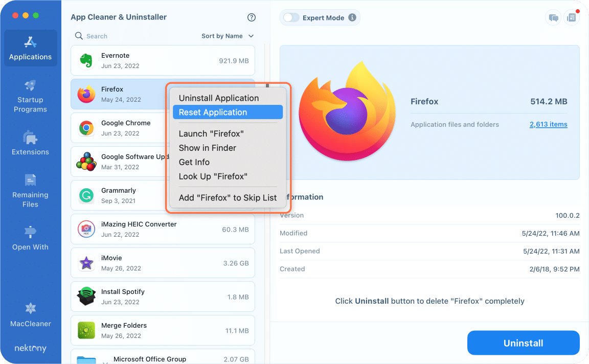This screenshot has width=589, height=364.
Task: Open the Sort by Name dropdown
Action: pos(228,36)
